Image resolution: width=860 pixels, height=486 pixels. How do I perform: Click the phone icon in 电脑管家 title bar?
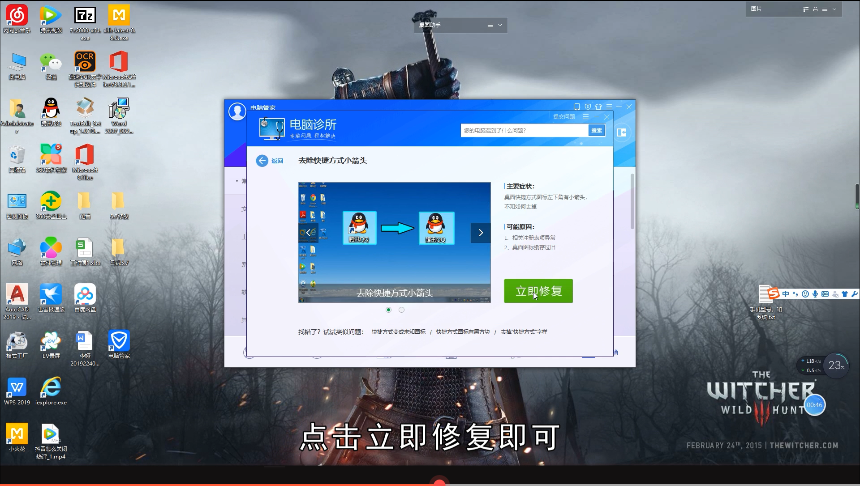coord(577,106)
